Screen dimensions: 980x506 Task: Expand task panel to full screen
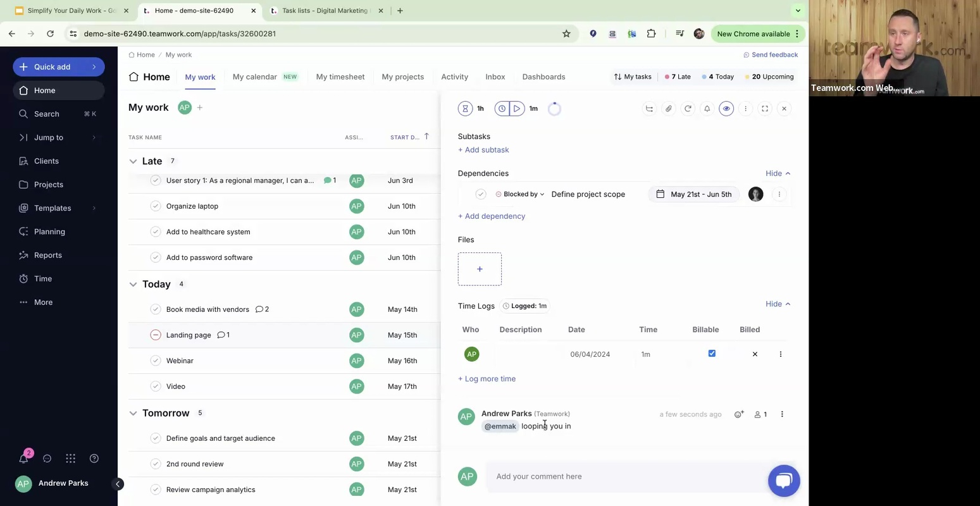coord(765,109)
